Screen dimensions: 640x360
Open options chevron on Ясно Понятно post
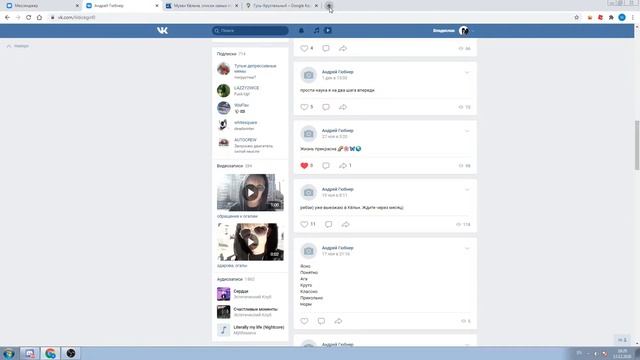tap(467, 249)
